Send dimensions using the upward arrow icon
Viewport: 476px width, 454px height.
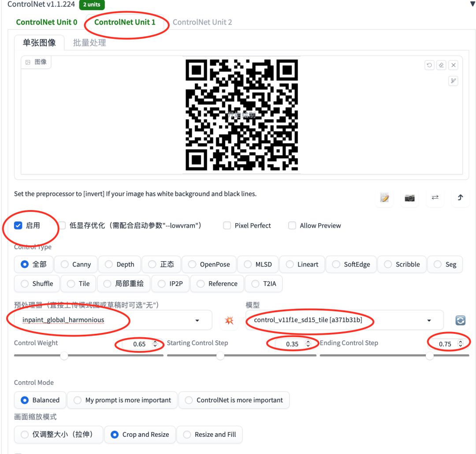click(460, 198)
